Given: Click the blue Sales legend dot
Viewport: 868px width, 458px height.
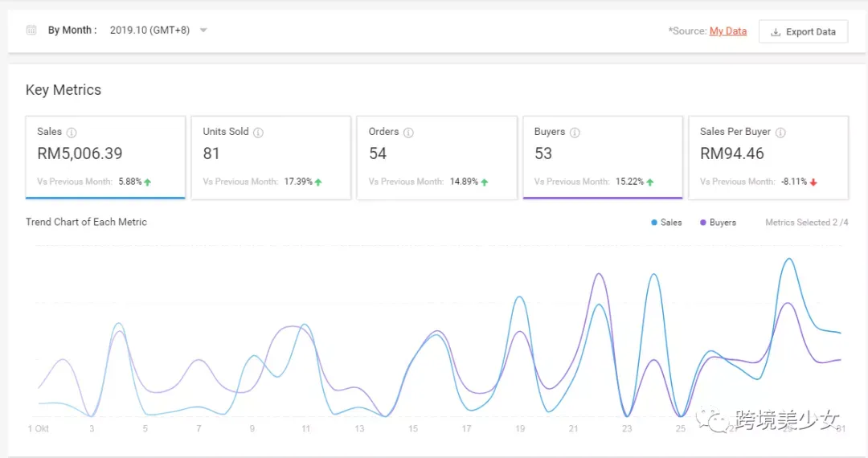Looking at the screenshot, I should 654,223.
